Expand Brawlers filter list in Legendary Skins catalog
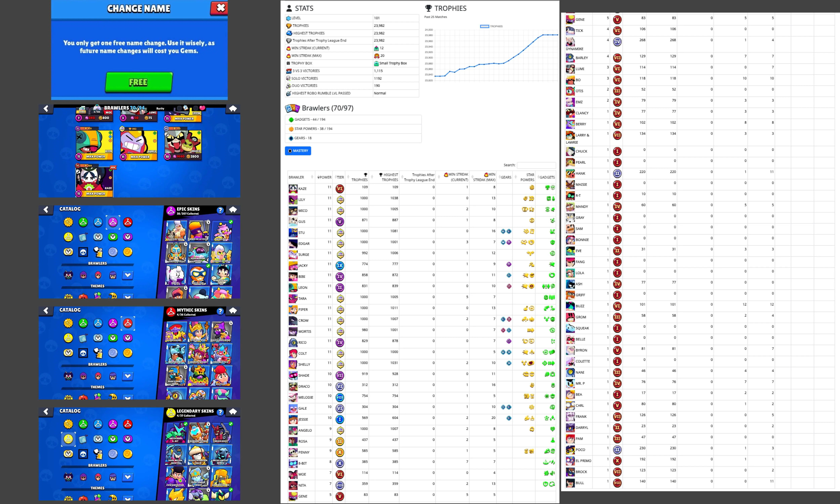Viewport: 840px width, 504px height. pyautogui.click(x=128, y=477)
